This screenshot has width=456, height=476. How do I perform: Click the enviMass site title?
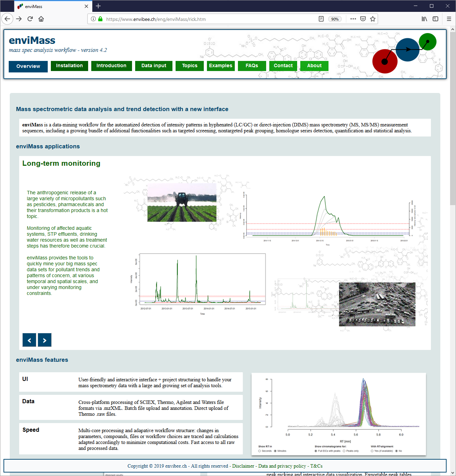[32, 40]
